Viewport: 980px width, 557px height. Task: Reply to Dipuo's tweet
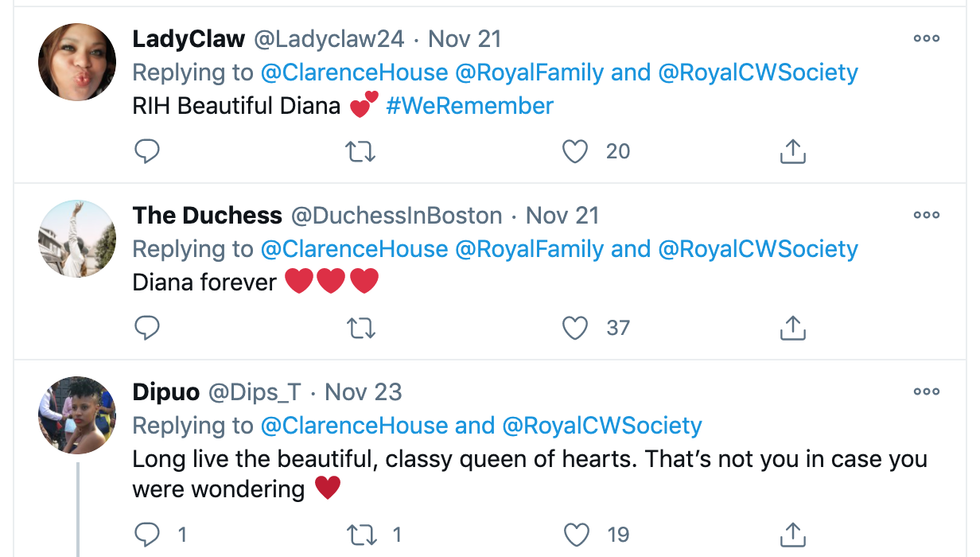(147, 535)
